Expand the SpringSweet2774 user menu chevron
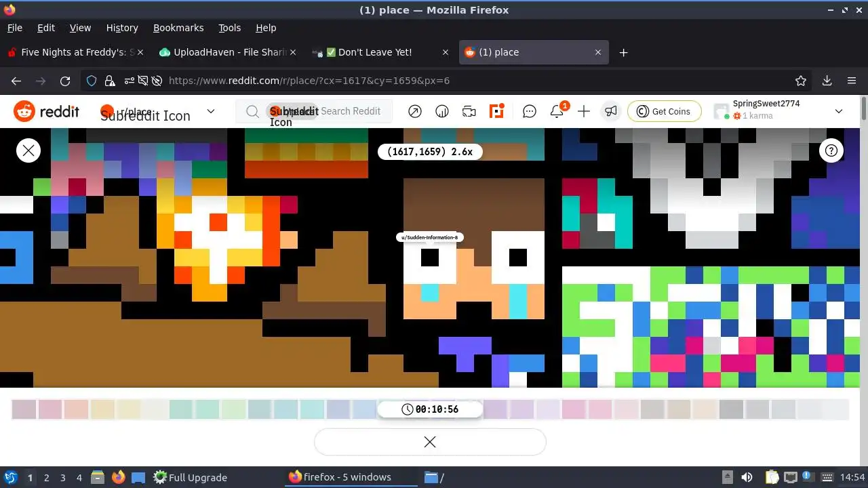The image size is (868, 488). pyautogui.click(x=839, y=111)
